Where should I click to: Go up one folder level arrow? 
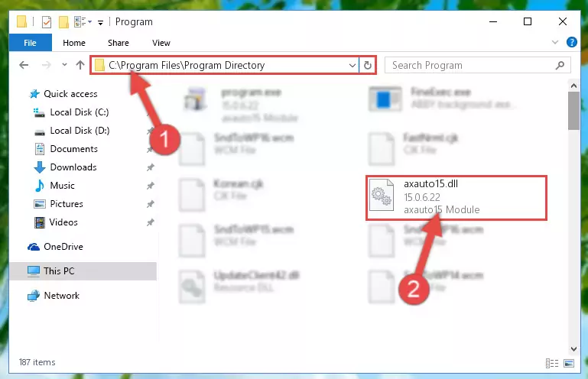click(x=80, y=65)
